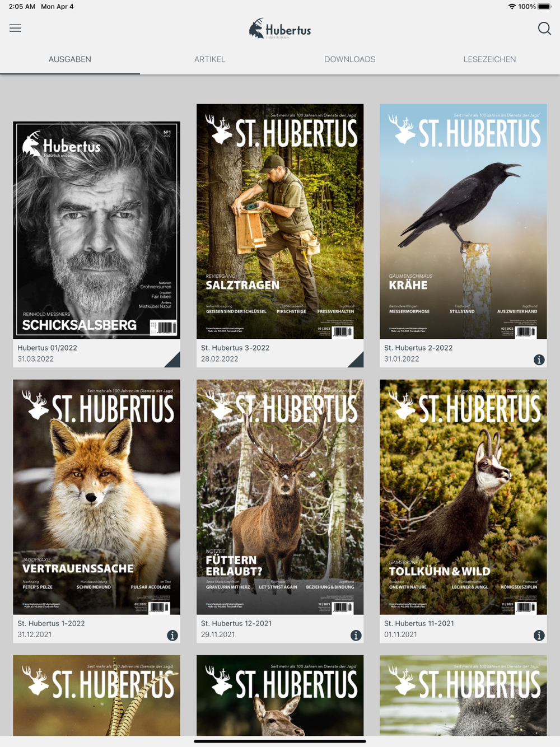This screenshot has width=560, height=747.
Task: Select the title 'St. Hubertus 2-2022'
Action: (x=418, y=348)
